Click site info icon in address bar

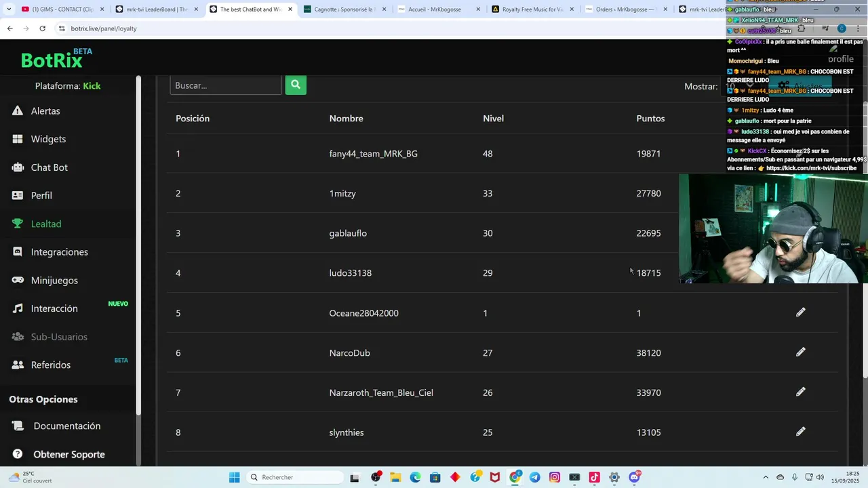62,28
